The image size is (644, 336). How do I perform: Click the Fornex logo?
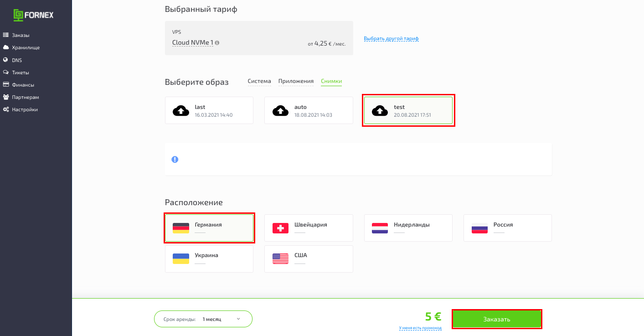point(33,15)
